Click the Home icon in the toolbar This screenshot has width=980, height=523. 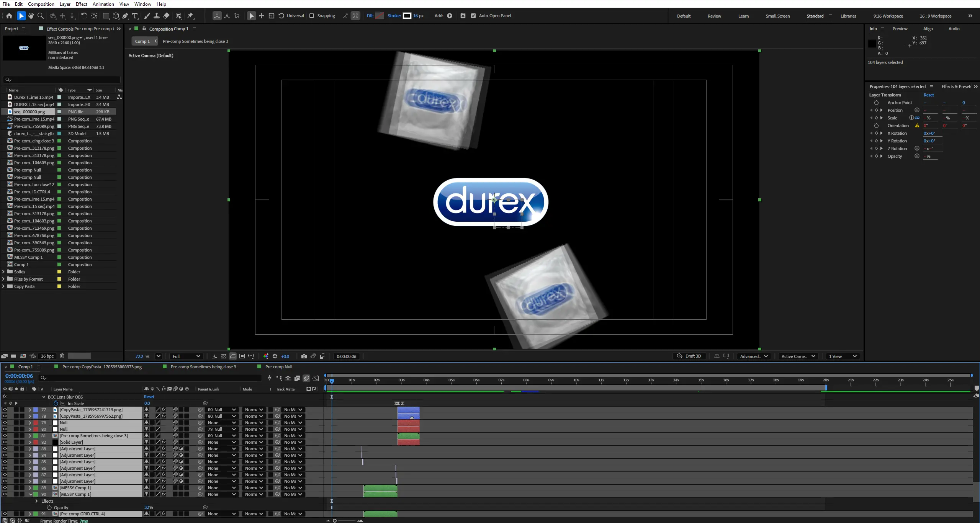tap(9, 16)
